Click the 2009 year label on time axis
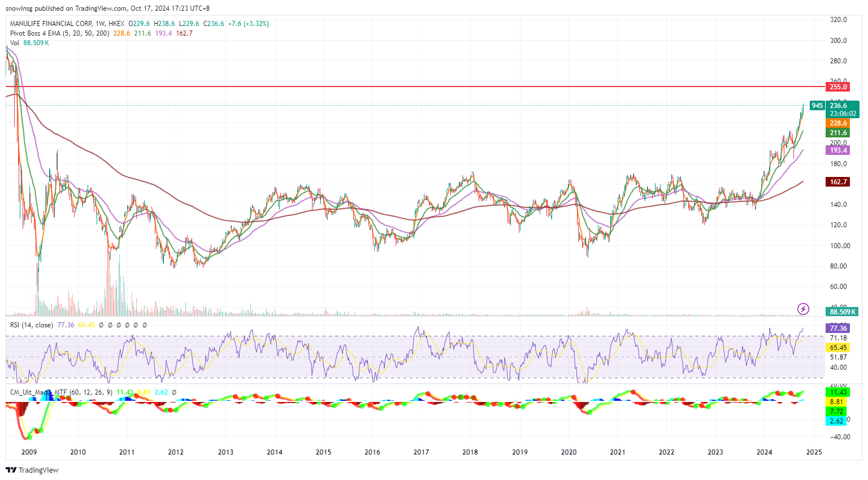The image size is (868, 480). tap(29, 452)
